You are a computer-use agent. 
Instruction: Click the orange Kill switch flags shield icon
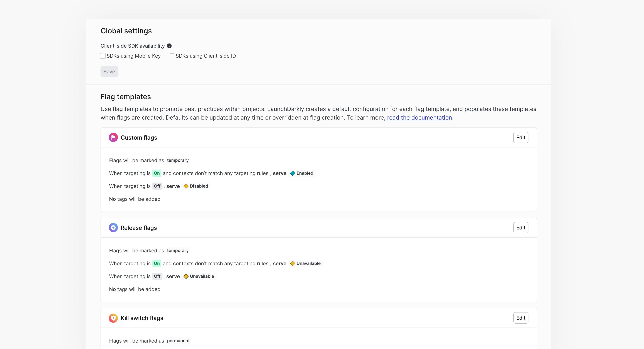pos(113,318)
